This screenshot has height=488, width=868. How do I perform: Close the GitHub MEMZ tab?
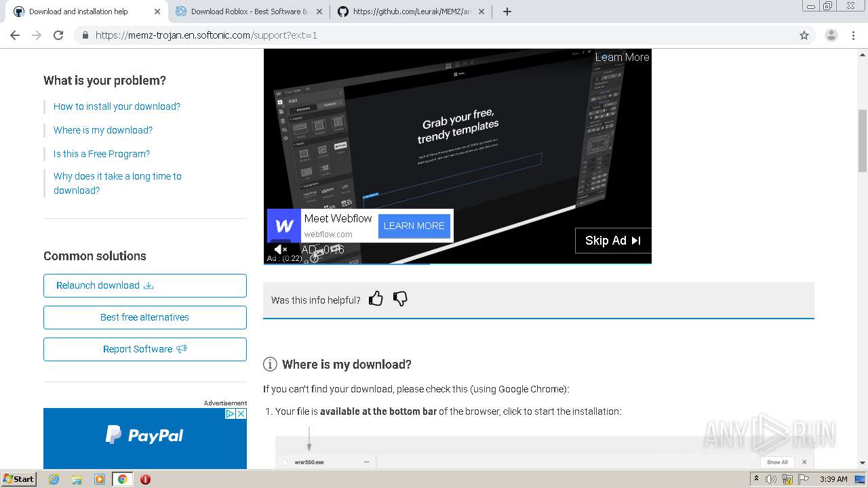pyautogui.click(x=481, y=12)
